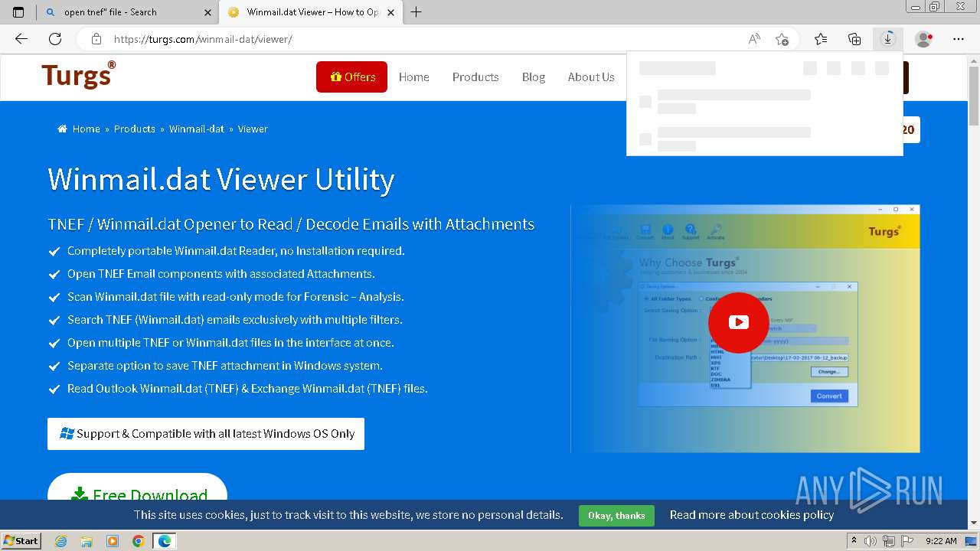This screenshot has width=980, height=551.
Task: View site information lock icon
Action: click(96, 39)
